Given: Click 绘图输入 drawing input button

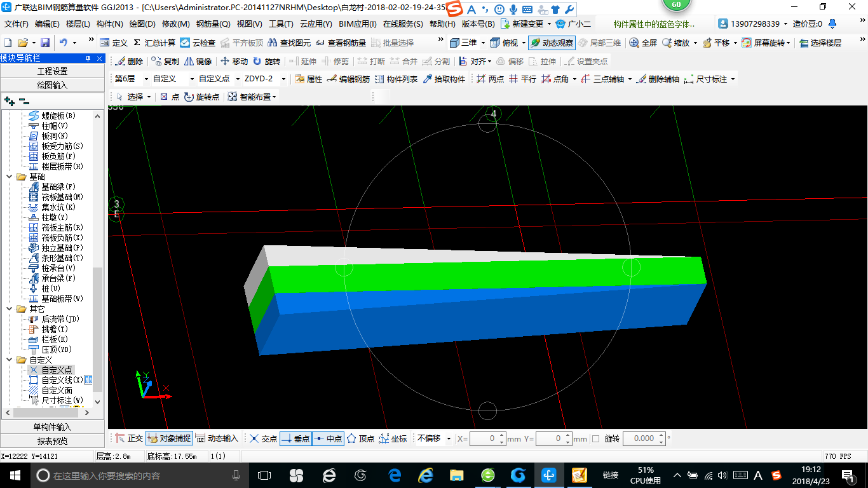Looking at the screenshot, I should [x=52, y=85].
